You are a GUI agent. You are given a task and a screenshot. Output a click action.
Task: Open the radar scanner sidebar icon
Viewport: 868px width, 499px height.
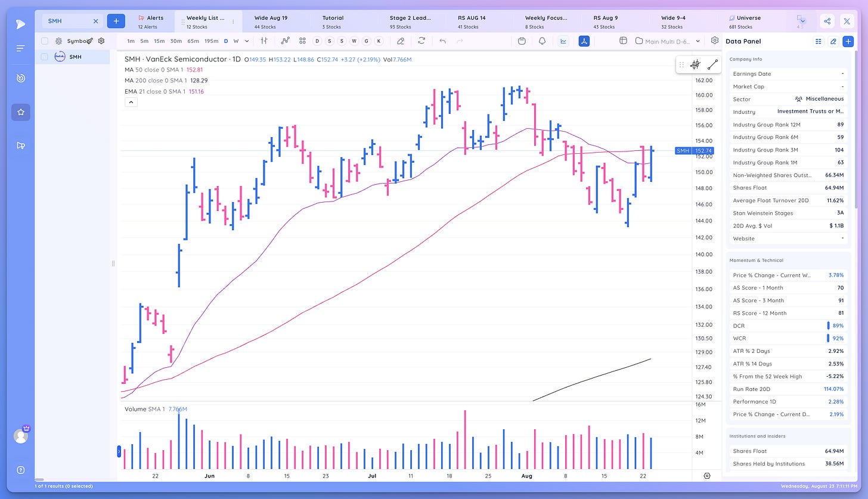(21, 78)
